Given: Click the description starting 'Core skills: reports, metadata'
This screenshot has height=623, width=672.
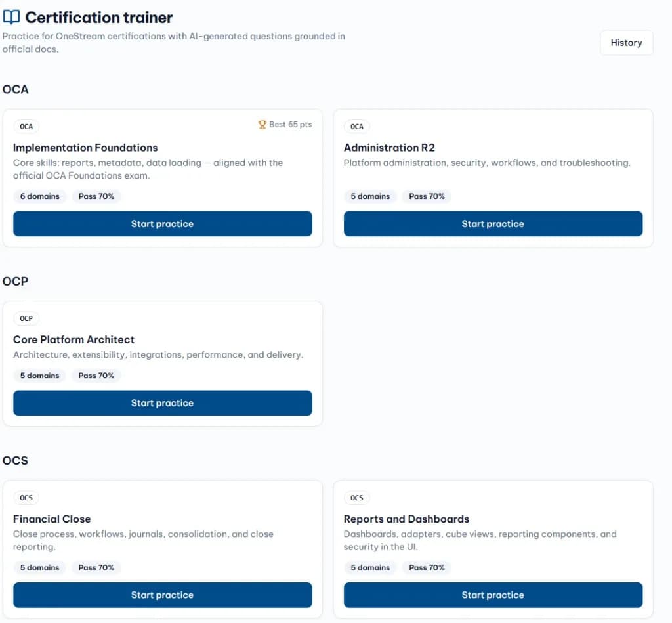Looking at the screenshot, I should pos(148,169).
